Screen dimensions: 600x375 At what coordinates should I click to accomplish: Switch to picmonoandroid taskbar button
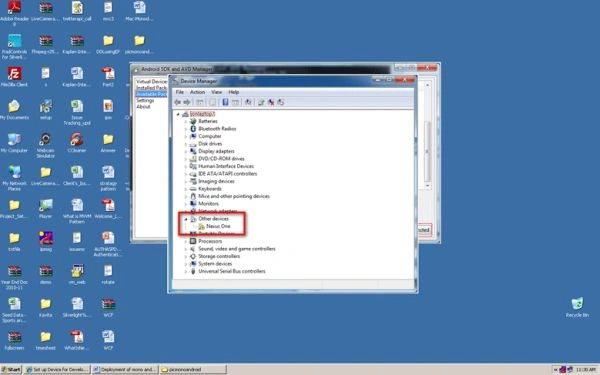(193, 369)
